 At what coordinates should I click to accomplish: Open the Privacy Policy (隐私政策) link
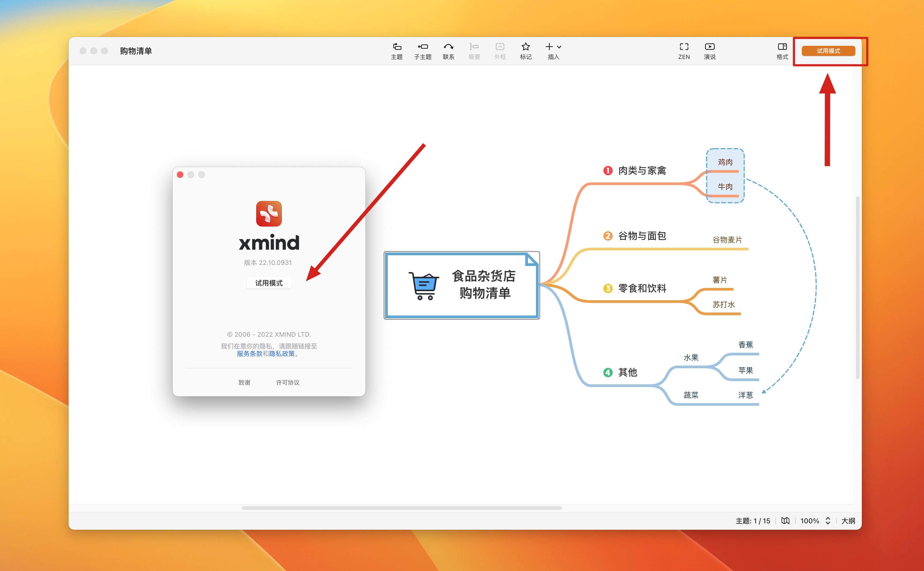click(x=282, y=354)
